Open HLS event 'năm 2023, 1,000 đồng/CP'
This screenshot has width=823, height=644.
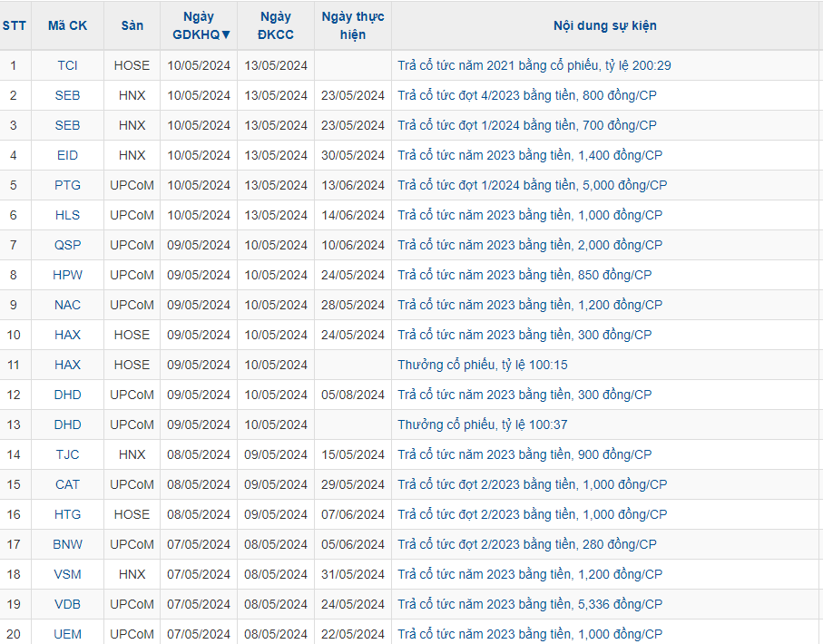530,215
